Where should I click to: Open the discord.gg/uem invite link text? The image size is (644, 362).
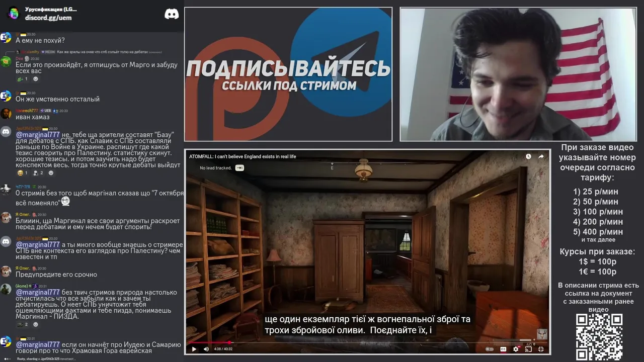(48, 18)
